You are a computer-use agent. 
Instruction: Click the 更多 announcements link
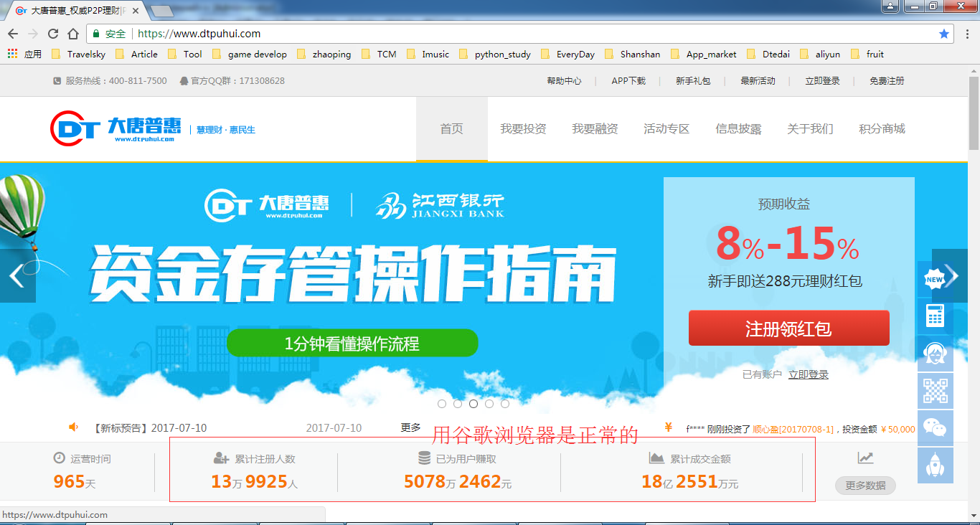(411, 427)
